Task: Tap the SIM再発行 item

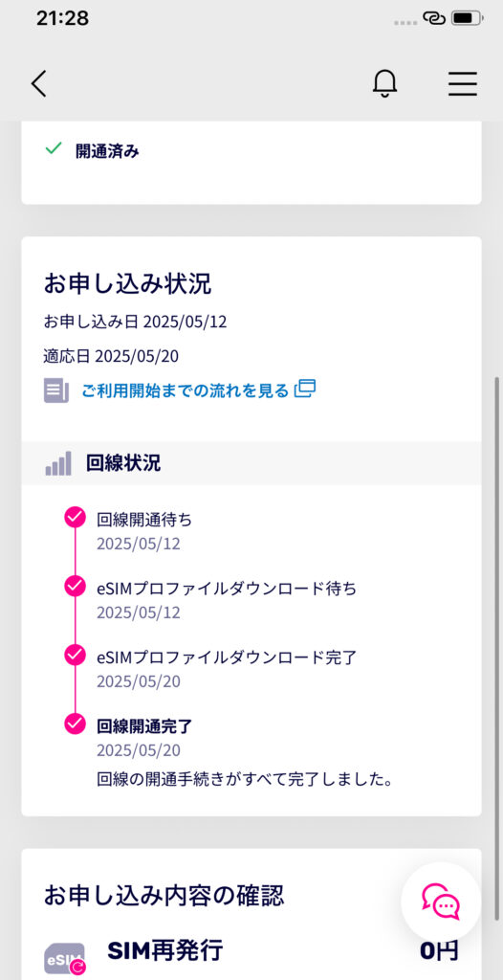Action: point(165,950)
